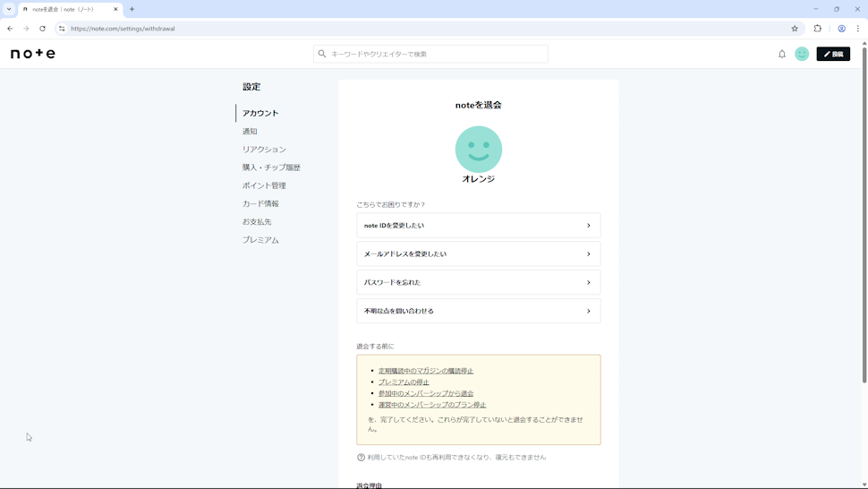Screen dimensions: 868x489
Task: View site information icon in address bar
Action: 62,29
